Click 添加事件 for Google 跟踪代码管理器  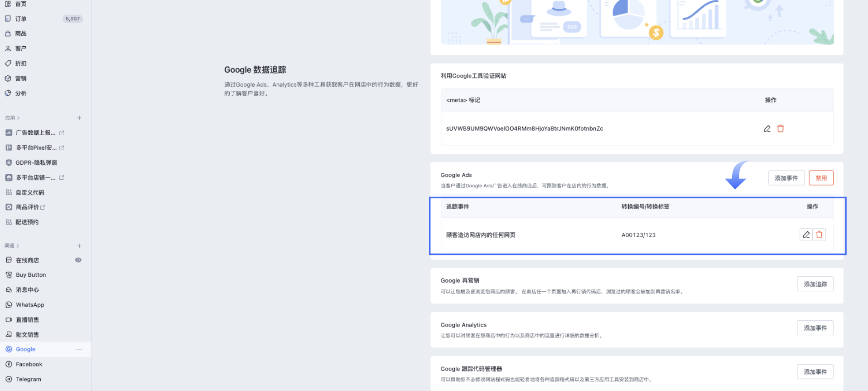pyautogui.click(x=815, y=372)
